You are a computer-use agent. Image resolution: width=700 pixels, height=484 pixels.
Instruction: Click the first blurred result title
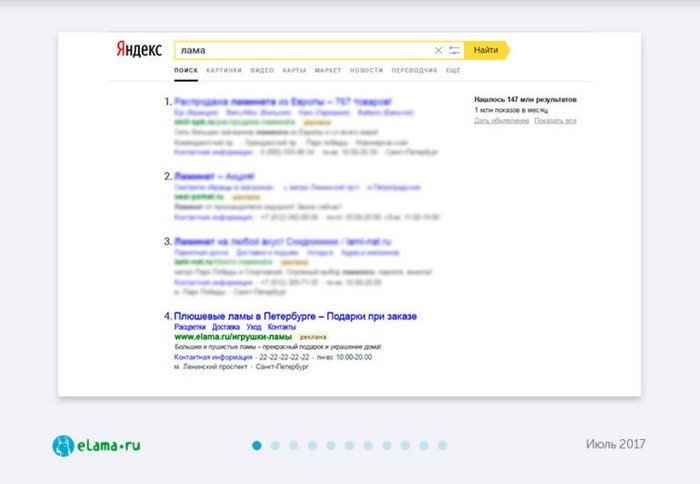click(x=283, y=102)
